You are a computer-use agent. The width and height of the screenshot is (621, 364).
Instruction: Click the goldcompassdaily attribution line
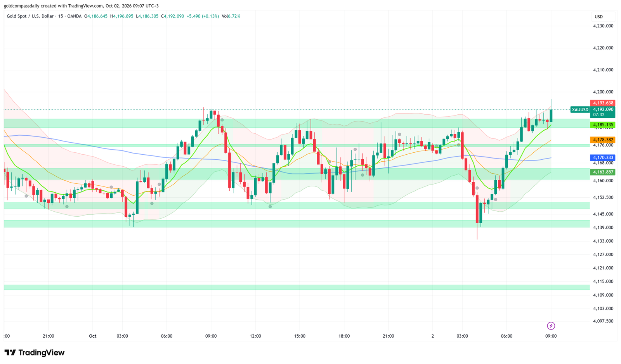(x=81, y=6)
